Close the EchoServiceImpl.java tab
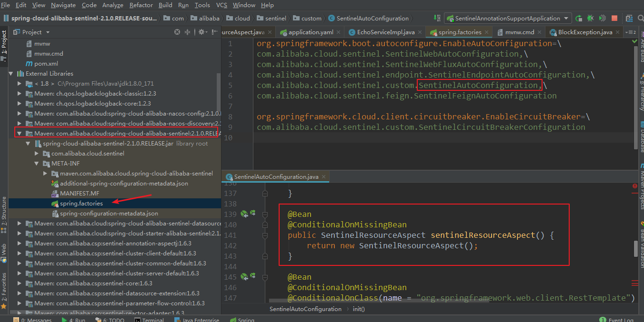The width and height of the screenshot is (644, 322). tap(420, 32)
